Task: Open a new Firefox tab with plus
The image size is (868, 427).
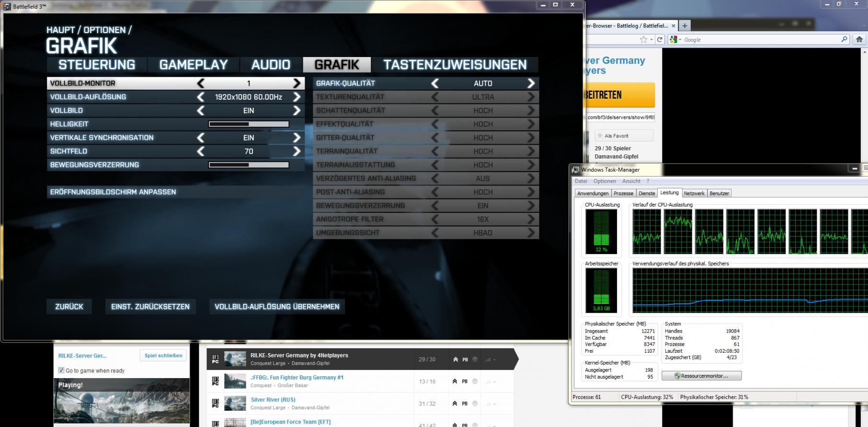Action: pyautogui.click(x=685, y=26)
